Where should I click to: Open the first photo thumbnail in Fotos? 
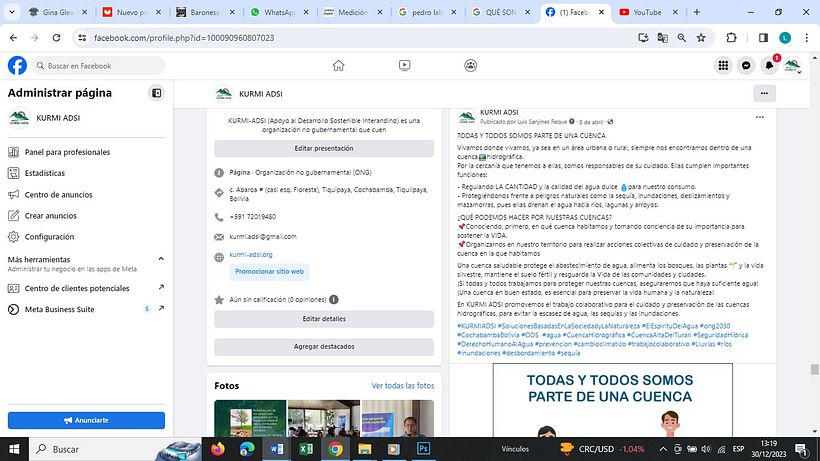coord(250,418)
